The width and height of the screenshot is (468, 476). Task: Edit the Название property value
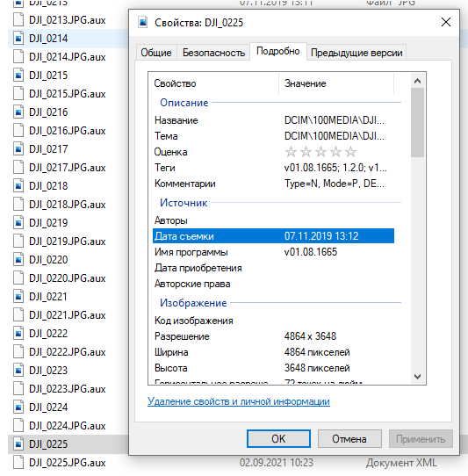click(x=335, y=120)
